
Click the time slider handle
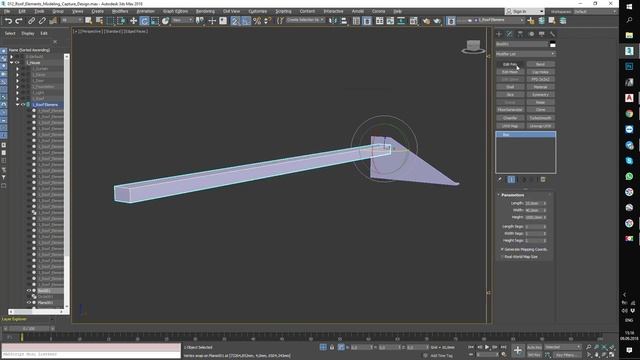point(29,329)
